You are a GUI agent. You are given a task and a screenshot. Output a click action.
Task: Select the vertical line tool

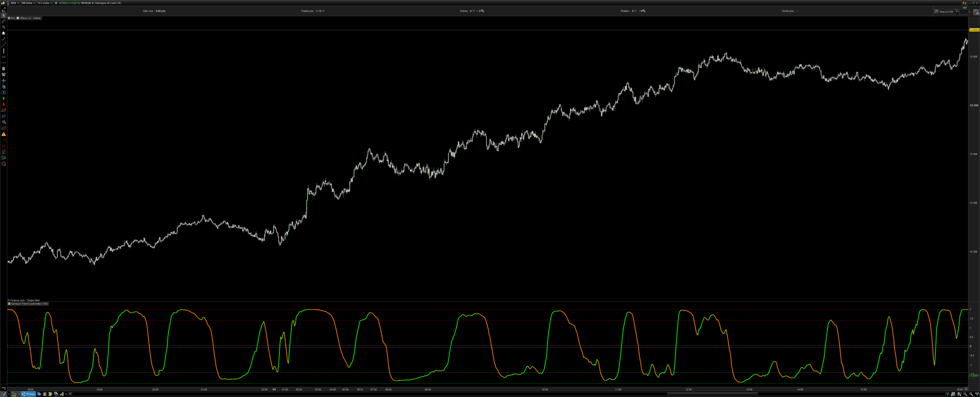pos(3,51)
